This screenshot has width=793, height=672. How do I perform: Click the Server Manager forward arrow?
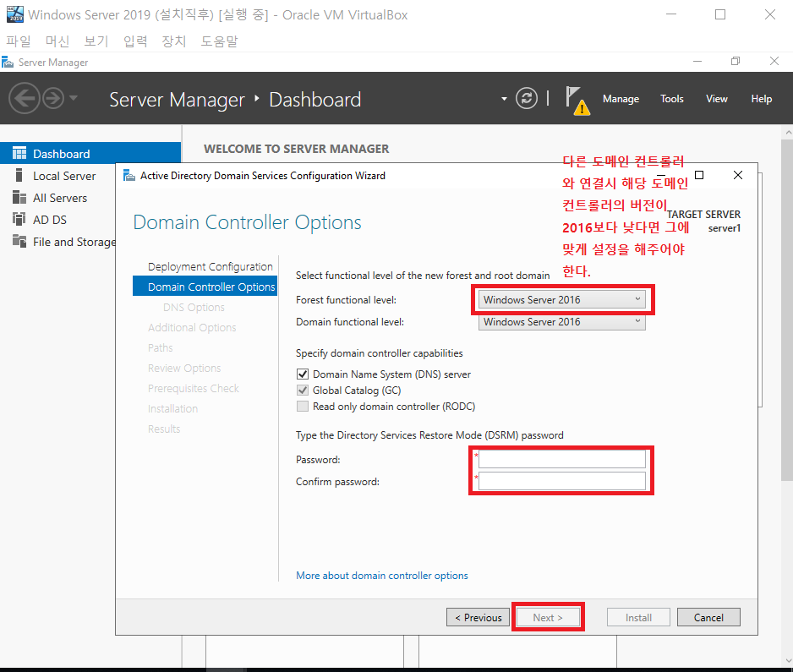(53, 98)
